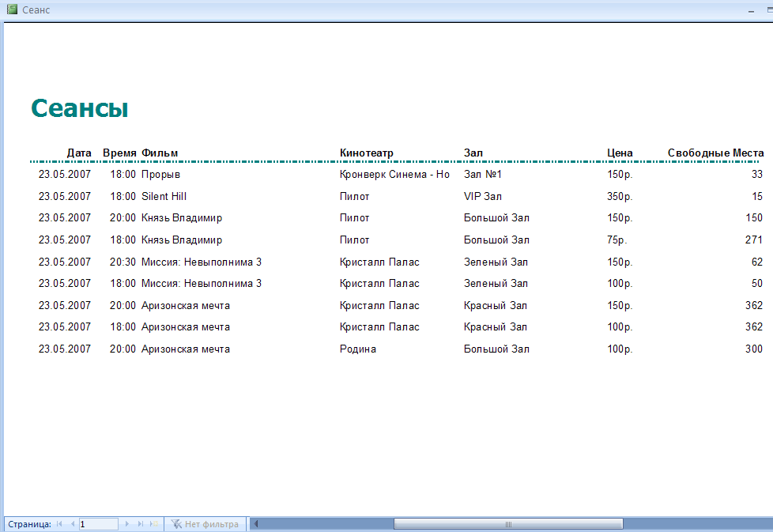Minimize the Сеанс report window

coord(751,9)
